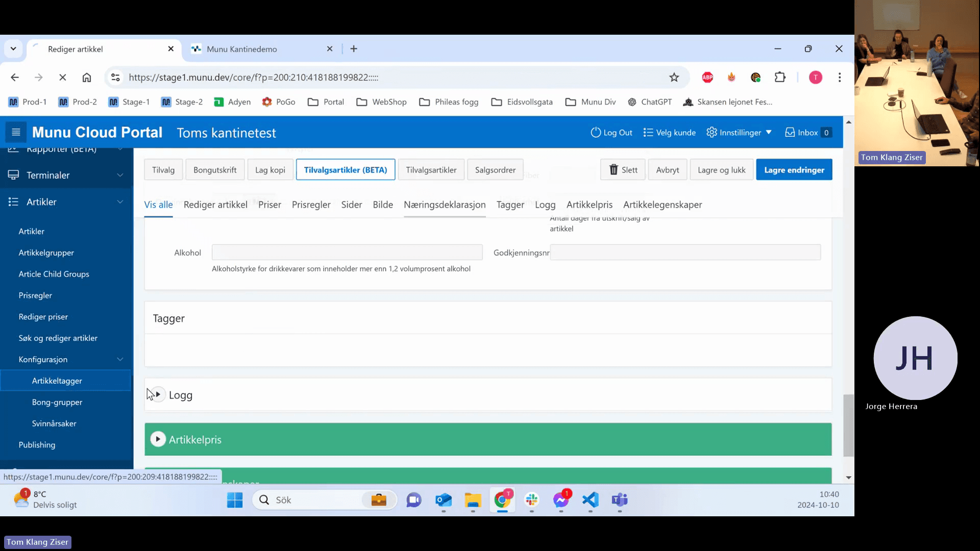980x551 pixels.
Task: Open Windows Start menu
Action: tap(235, 500)
